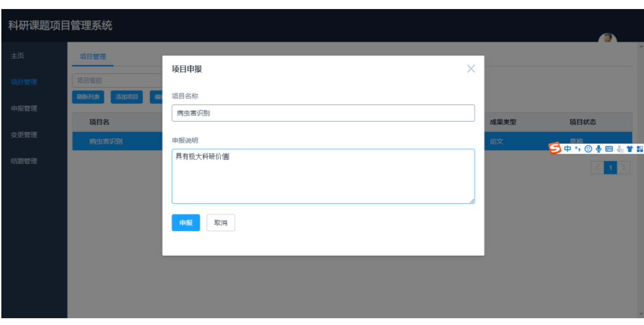The width and height of the screenshot is (644, 325).
Task: Open the Sogou input method menu via the S logo
Action: coord(555,149)
